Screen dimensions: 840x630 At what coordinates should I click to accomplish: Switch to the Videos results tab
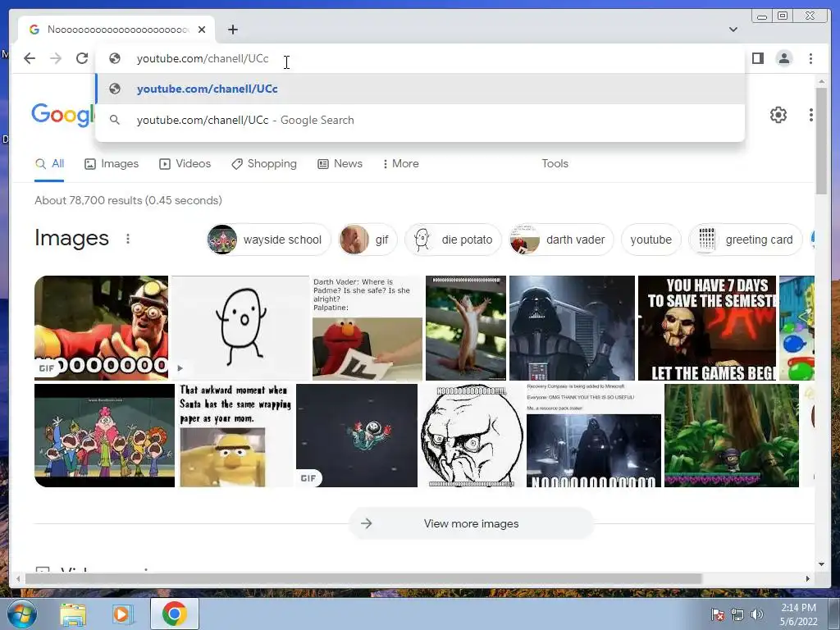pos(185,164)
